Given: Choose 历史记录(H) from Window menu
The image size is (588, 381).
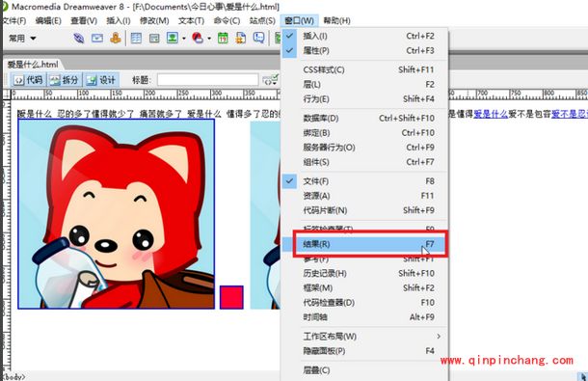Looking at the screenshot, I should [364, 273].
